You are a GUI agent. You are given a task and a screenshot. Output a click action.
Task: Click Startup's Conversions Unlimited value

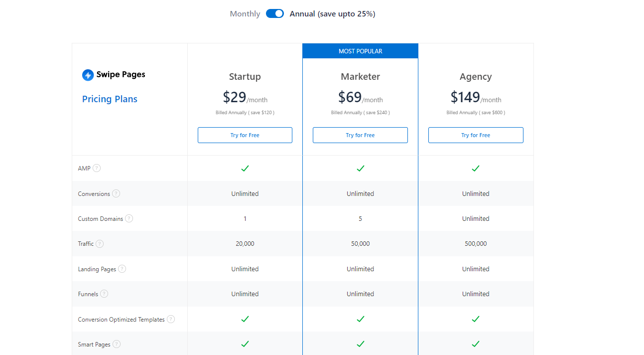point(245,193)
